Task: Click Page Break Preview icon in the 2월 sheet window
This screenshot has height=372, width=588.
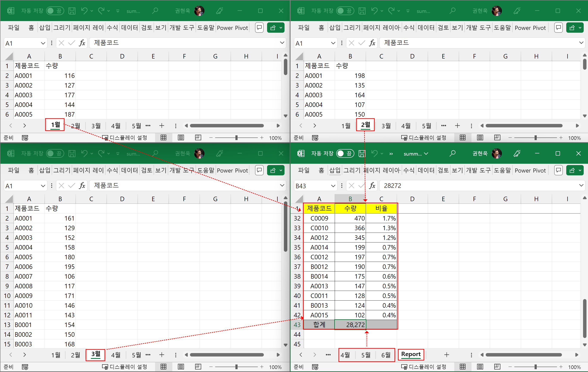Action: pos(497,137)
